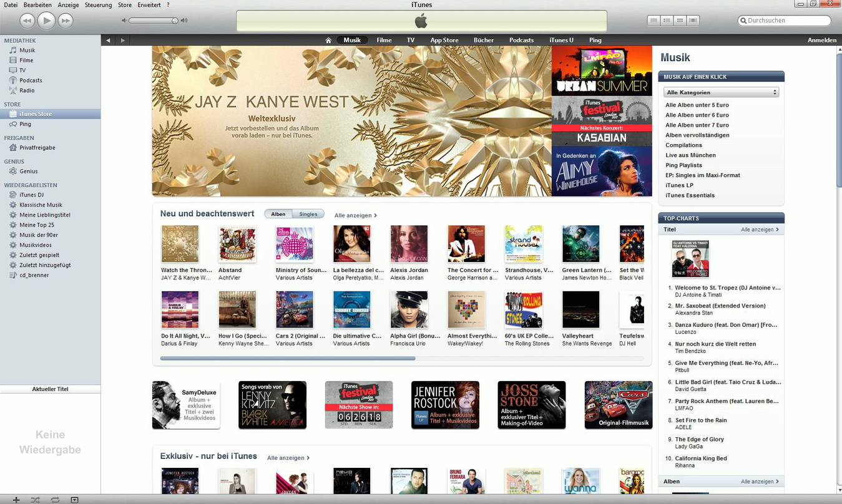
Task: Open the Watch the Throne album cover
Action: point(180,244)
